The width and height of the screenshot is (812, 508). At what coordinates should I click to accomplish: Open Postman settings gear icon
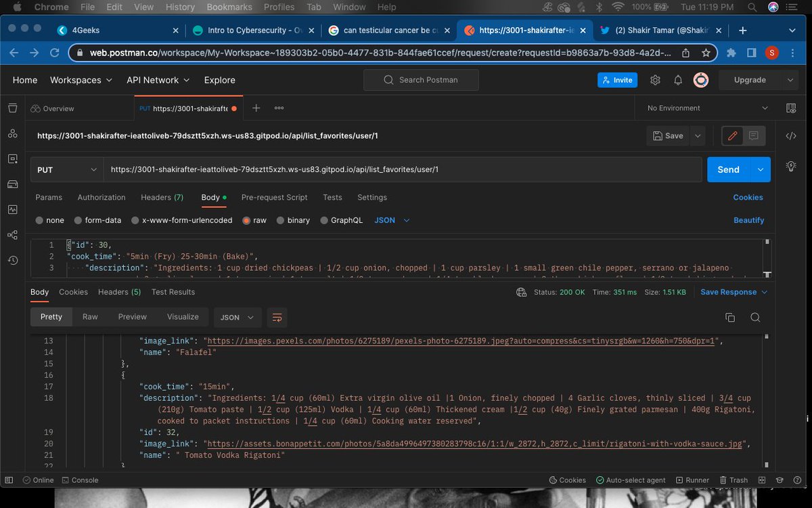tap(655, 80)
